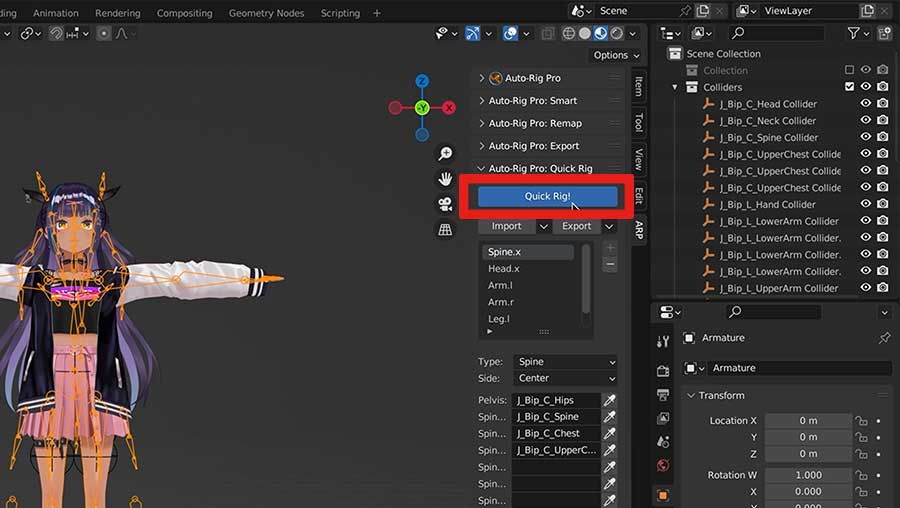900x508 pixels.
Task: Toggle camera view with camera icon
Action: [x=445, y=204]
